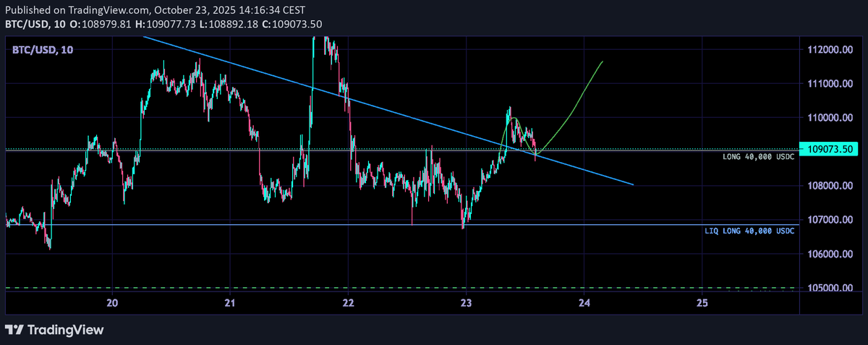Click the date label 20 on time axis
The height and width of the screenshot is (345, 868).
pyautogui.click(x=112, y=302)
